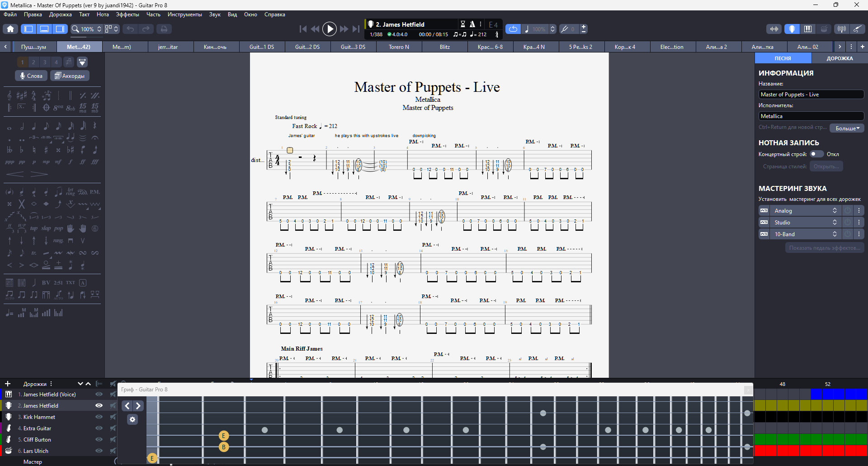Redo the last action
This screenshot has width=868, height=466.
[x=146, y=29]
